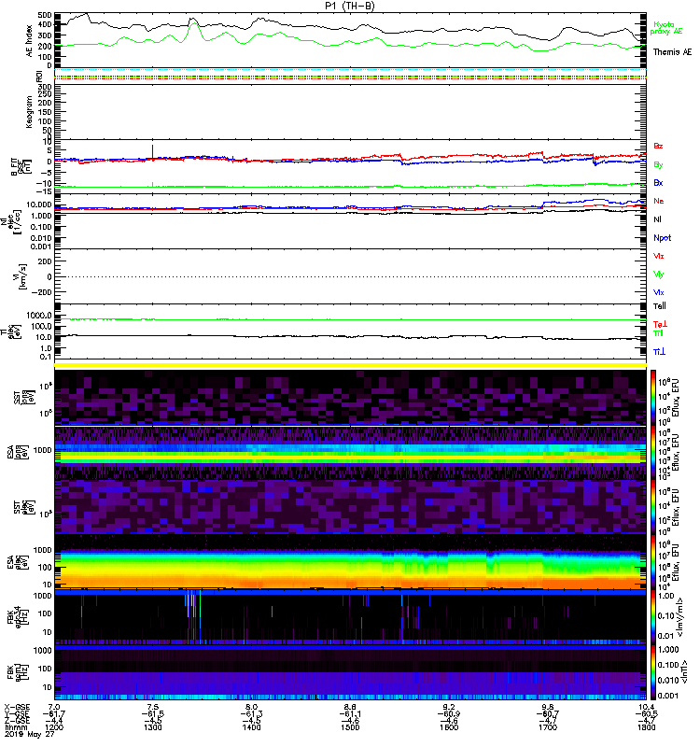
Task: Click the '1700' time tick label
Action: 548,727
